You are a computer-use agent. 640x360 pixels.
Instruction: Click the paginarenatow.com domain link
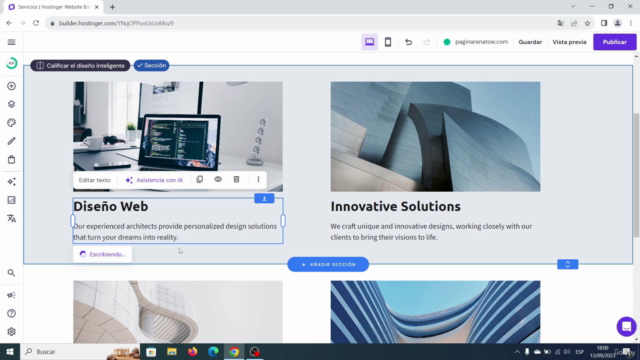[x=481, y=42]
